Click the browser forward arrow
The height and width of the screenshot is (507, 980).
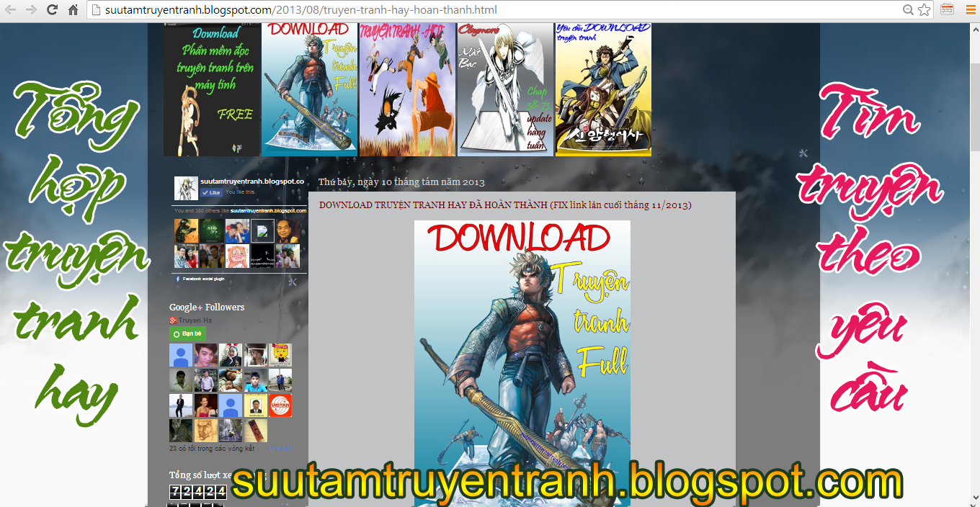click(x=31, y=10)
